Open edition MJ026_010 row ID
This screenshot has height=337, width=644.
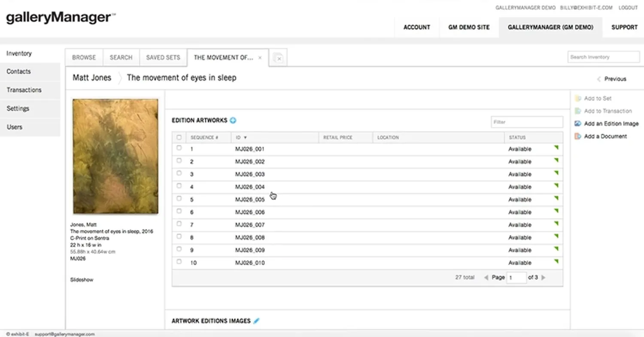pos(250,263)
